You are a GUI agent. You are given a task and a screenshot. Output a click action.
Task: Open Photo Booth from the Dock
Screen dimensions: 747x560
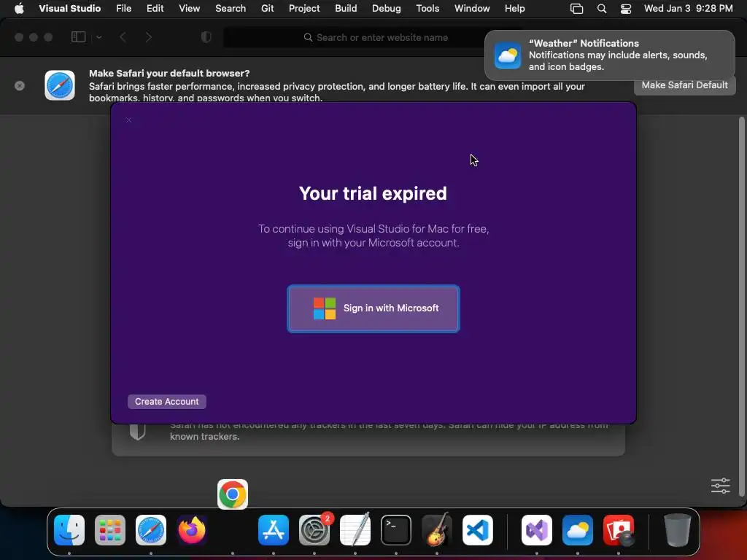pyautogui.click(x=619, y=530)
